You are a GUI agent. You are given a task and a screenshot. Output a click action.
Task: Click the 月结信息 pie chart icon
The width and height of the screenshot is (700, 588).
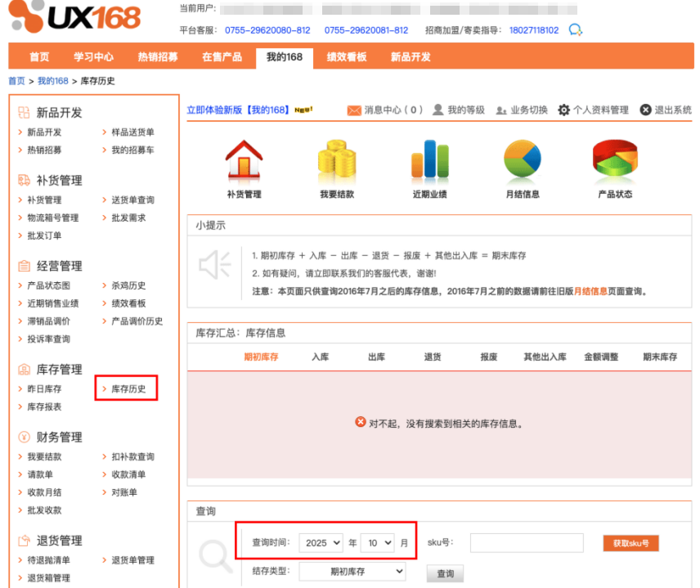523,161
